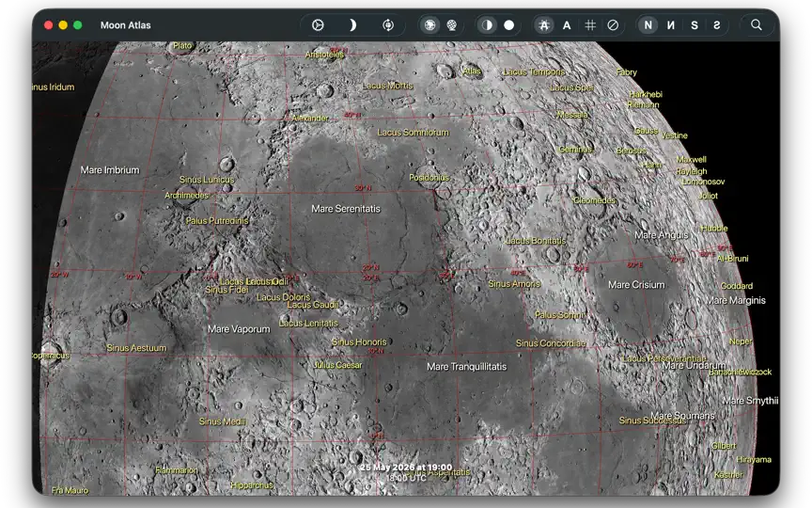Click the date 25 May 2026 at 19:00
This screenshot has height=508, width=812.
pos(406,468)
